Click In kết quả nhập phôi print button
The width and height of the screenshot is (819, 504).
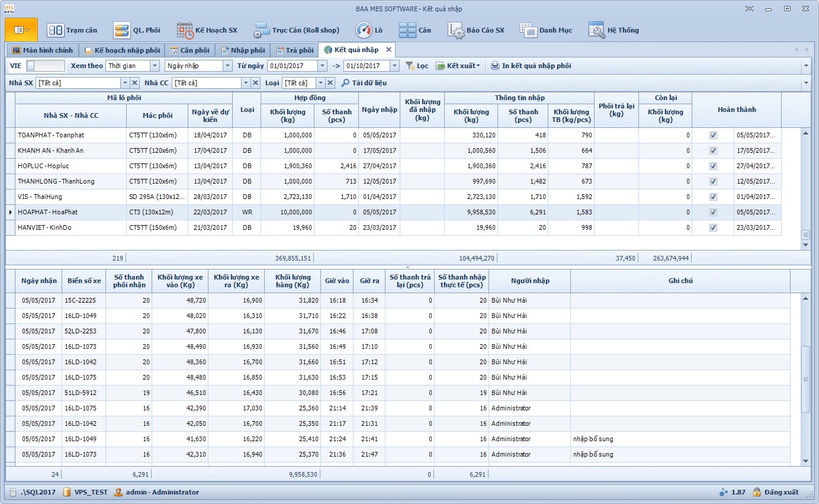(531, 66)
